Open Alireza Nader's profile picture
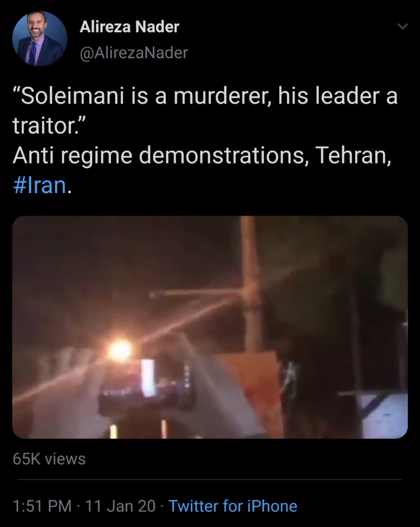 [39, 38]
